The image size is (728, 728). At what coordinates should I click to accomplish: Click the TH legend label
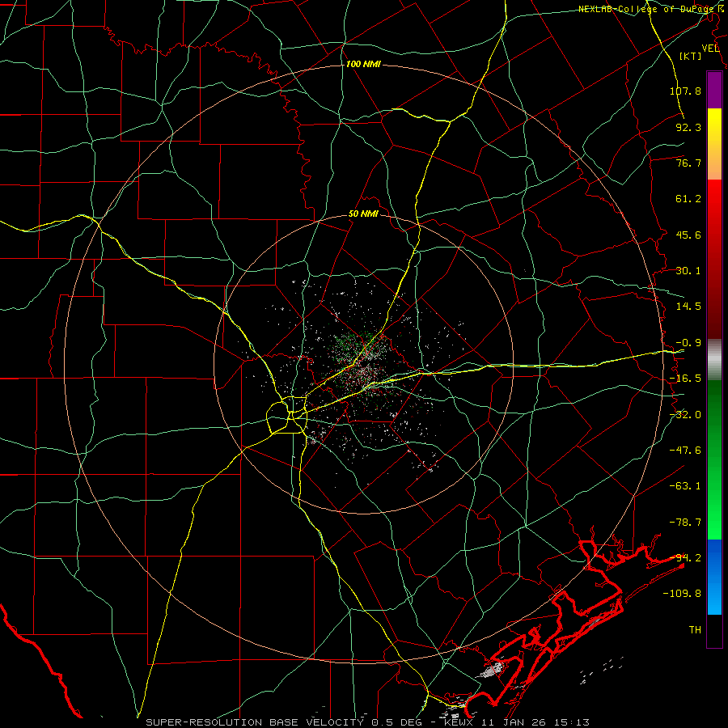tap(695, 630)
